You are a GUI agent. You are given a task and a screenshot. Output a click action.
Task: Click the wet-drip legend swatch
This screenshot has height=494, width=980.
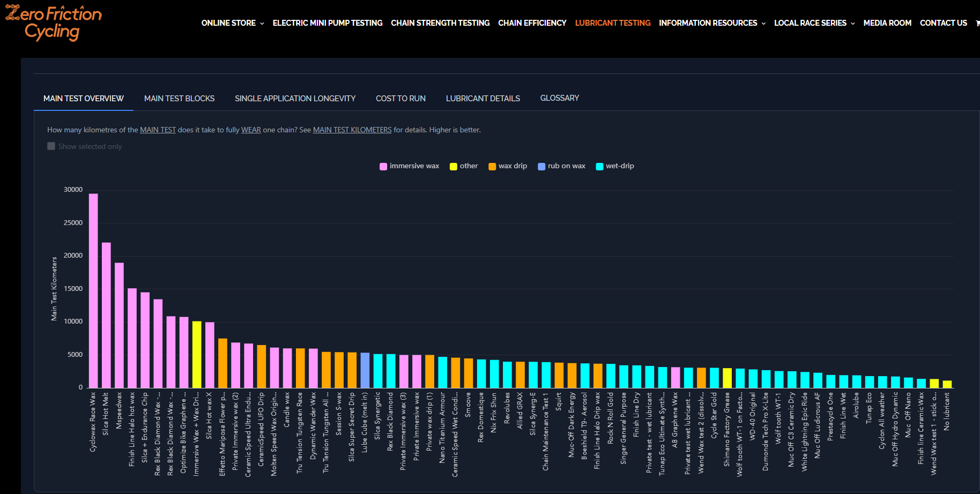coord(599,167)
